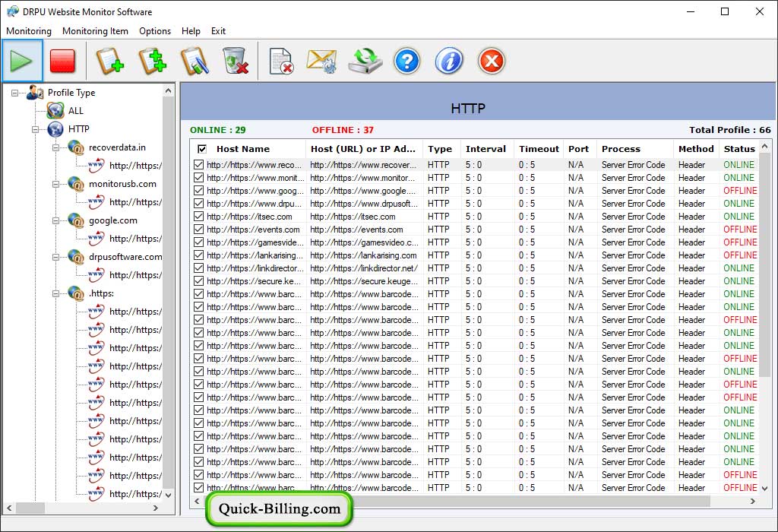Image resolution: width=778 pixels, height=532 pixels.
Task: Collapse the HTTP tree node
Action: point(35,129)
